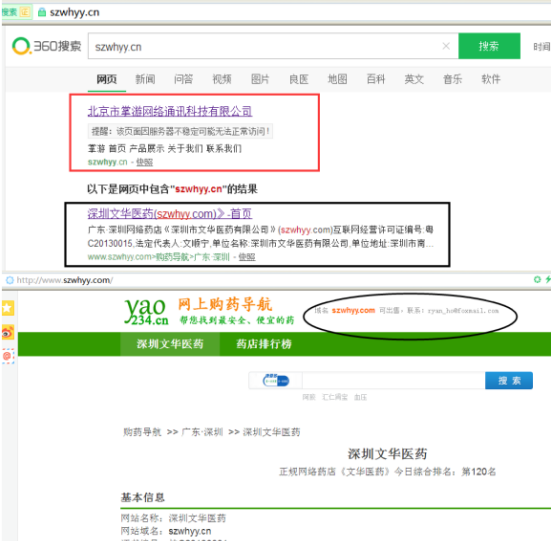The width and height of the screenshot is (551, 541).
Task: Open 快照 link under www.szwhyy.com result
Action: click(247, 257)
